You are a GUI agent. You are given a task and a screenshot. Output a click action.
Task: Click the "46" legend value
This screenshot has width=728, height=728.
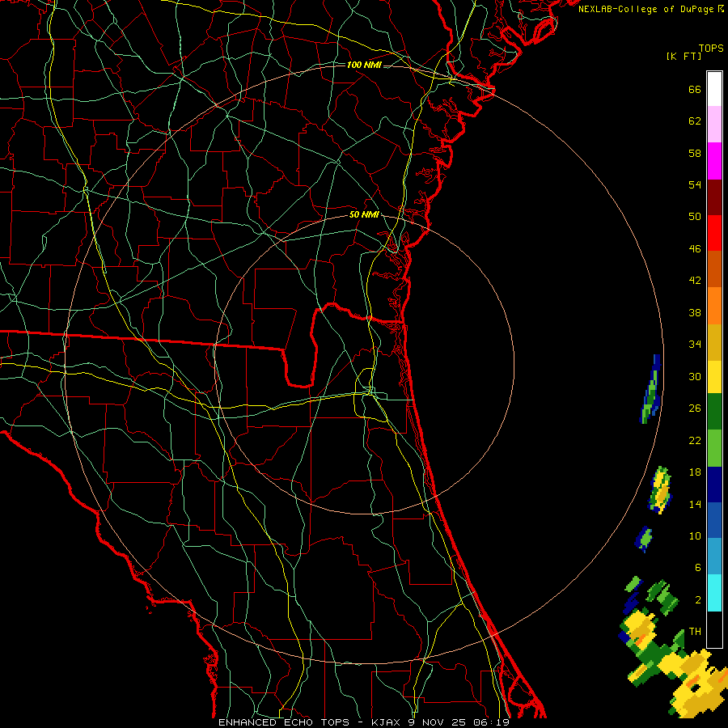tap(695, 249)
